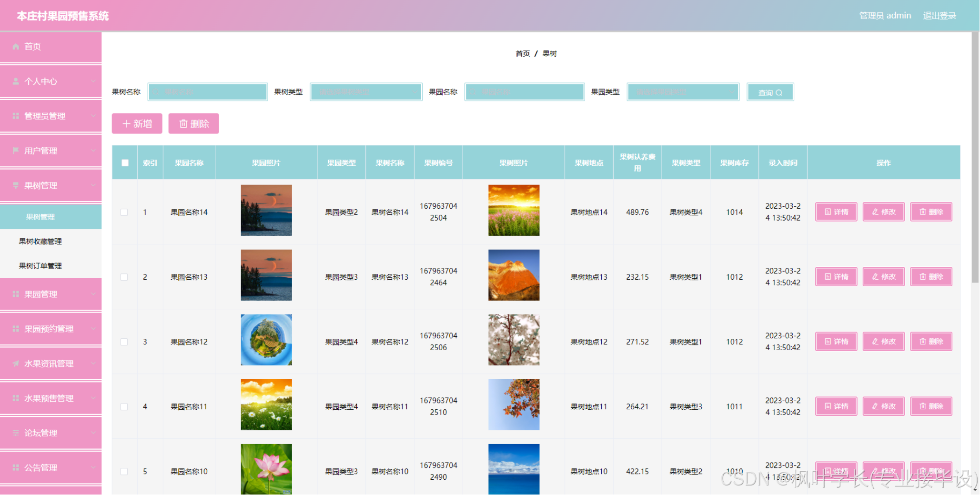Expand the 果园预约管理 menu chevron
Screen dimensions: 980x495
93,329
